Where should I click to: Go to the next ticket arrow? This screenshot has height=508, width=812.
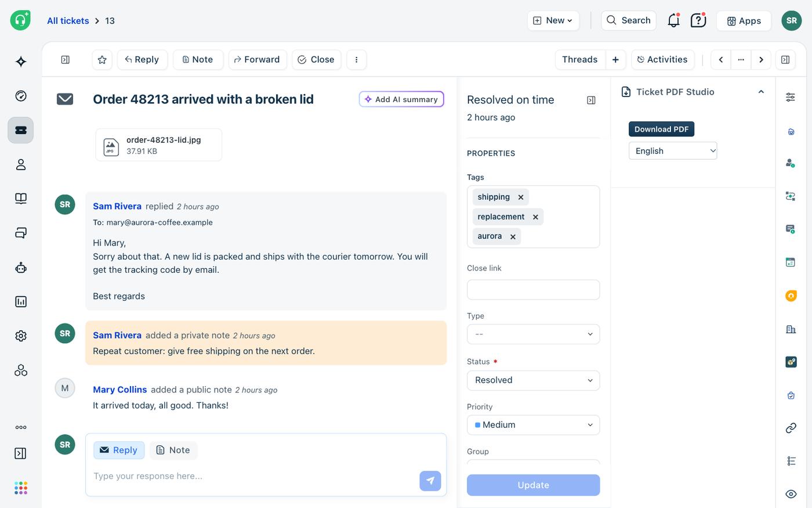pyautogui.click(x=761, y=60)
